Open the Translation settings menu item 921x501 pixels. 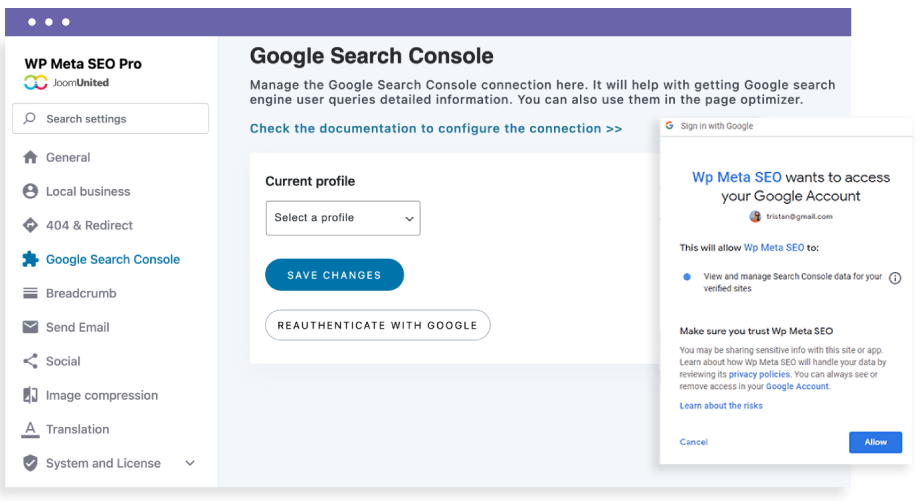77,429
